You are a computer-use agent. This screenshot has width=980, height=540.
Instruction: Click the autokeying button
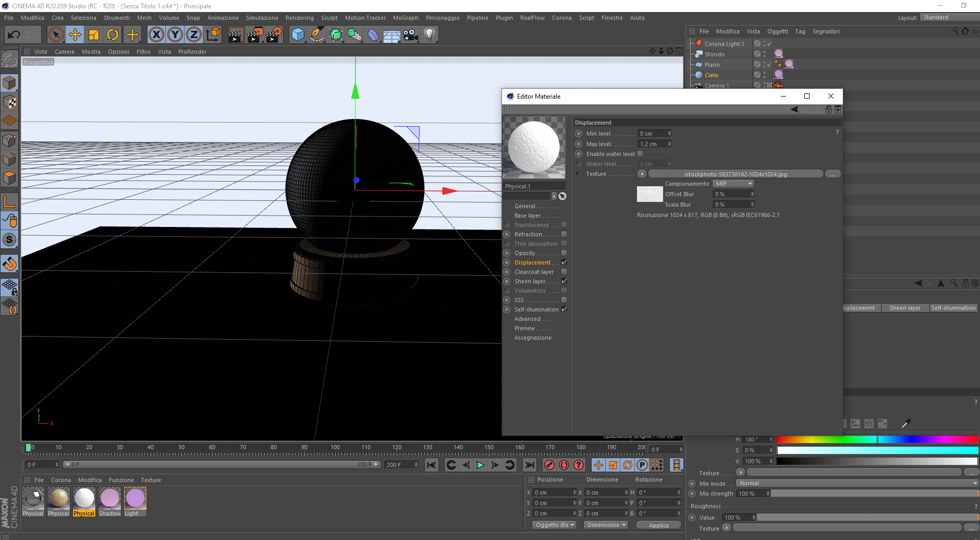[564, 465]
